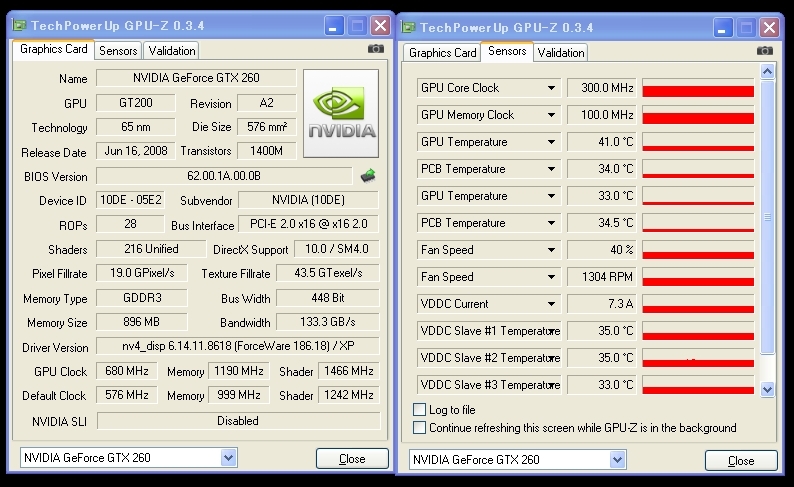Open the GPU Memory Clock sensor dropdown
794x487 pixels.
(x=551, y=115)
